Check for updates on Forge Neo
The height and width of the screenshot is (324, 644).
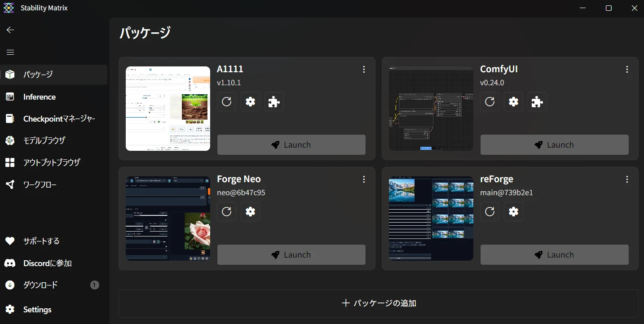coord(227,211)
